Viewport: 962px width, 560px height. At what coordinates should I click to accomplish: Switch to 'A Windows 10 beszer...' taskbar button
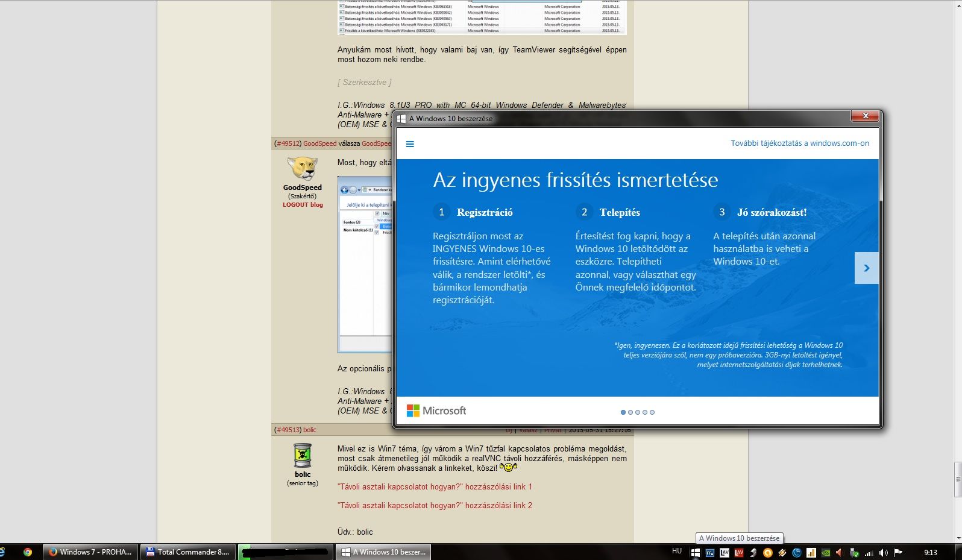point(383,552)
